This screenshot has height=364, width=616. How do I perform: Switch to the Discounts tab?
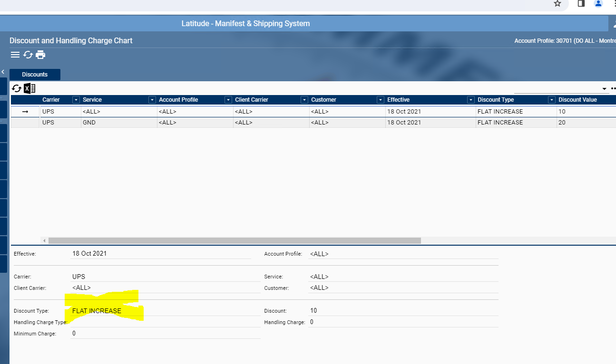pos(35,75)
